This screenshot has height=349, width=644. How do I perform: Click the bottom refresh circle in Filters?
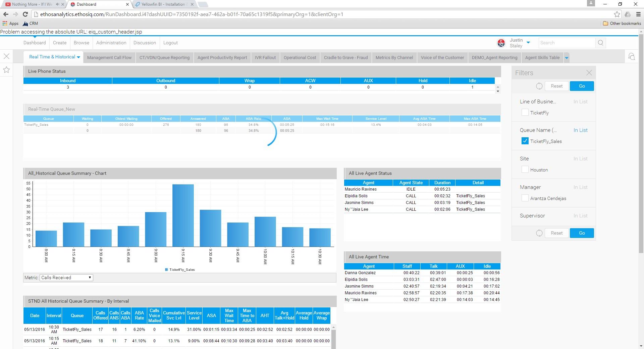pyautogui.click(x=539, y=233)
